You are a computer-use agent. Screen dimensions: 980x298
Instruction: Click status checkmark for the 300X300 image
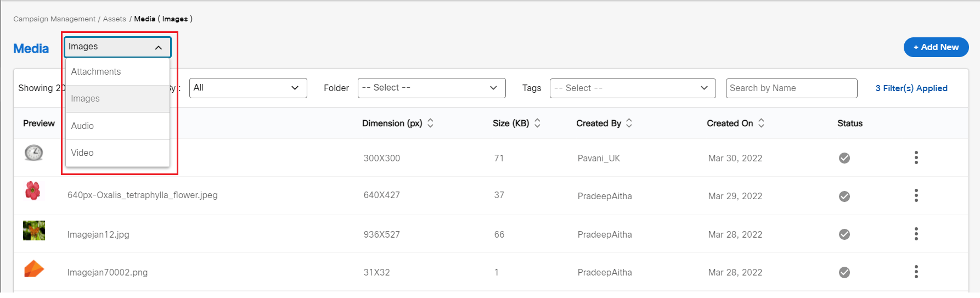[844, 158]
